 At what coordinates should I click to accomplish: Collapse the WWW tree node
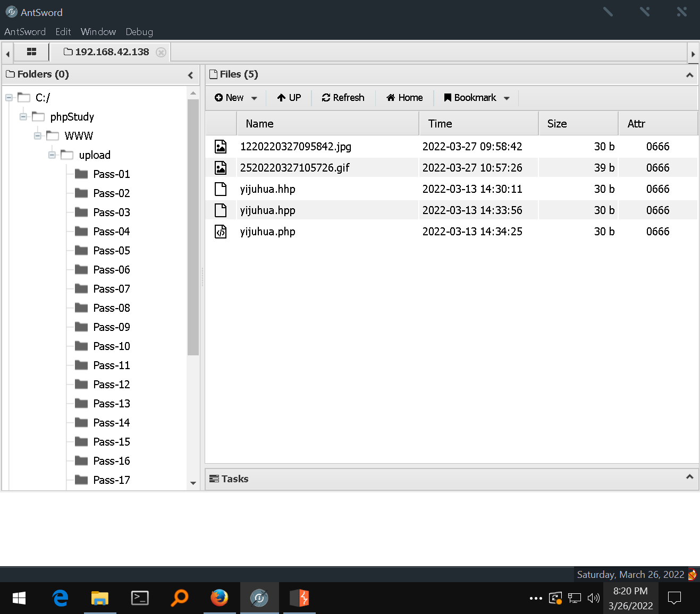38,136
